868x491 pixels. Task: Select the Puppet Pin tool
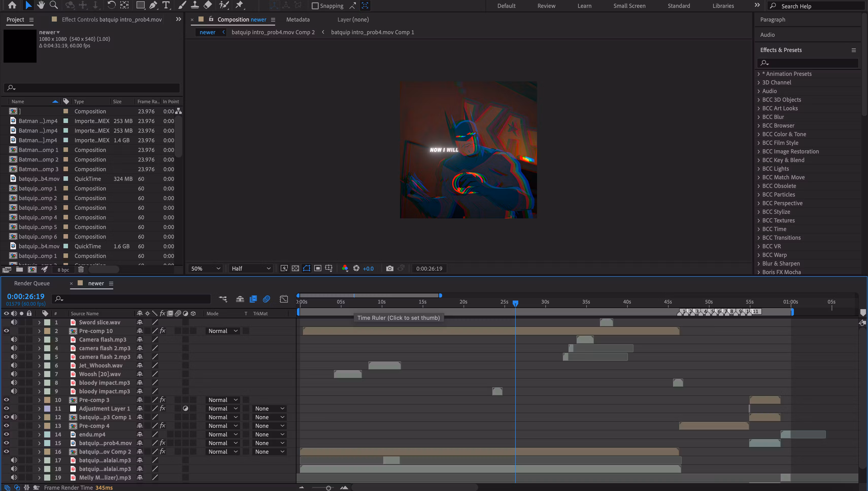(239, 5)
